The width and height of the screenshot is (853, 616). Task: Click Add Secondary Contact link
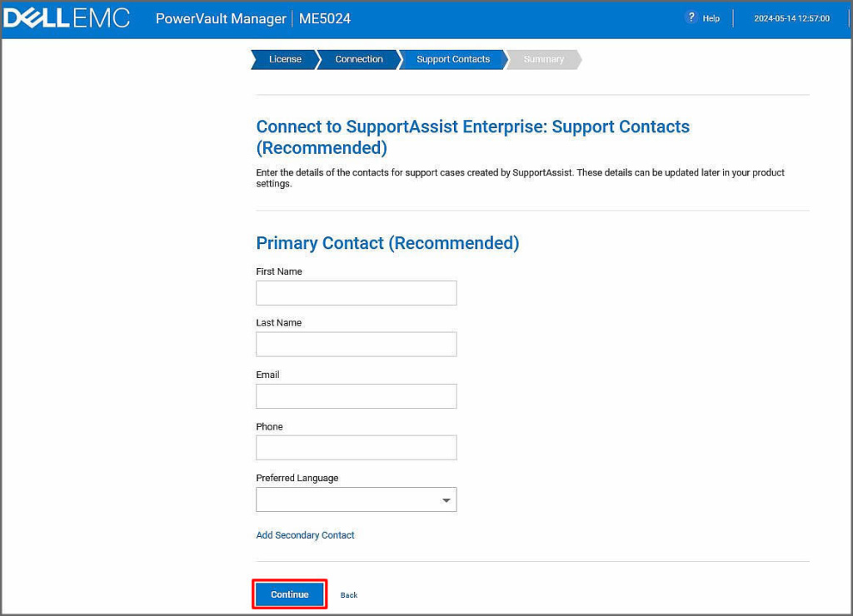pos(305,535)
